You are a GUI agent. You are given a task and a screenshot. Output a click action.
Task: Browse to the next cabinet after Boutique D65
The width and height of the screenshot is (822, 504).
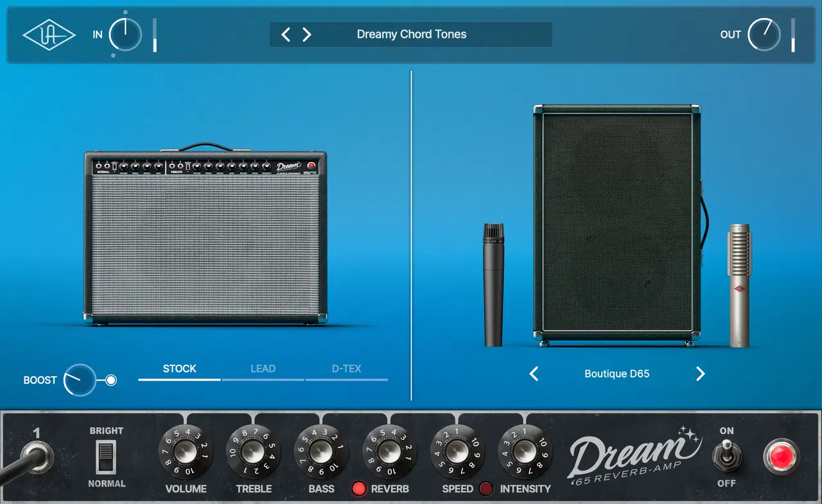click(x=701, y=373)
